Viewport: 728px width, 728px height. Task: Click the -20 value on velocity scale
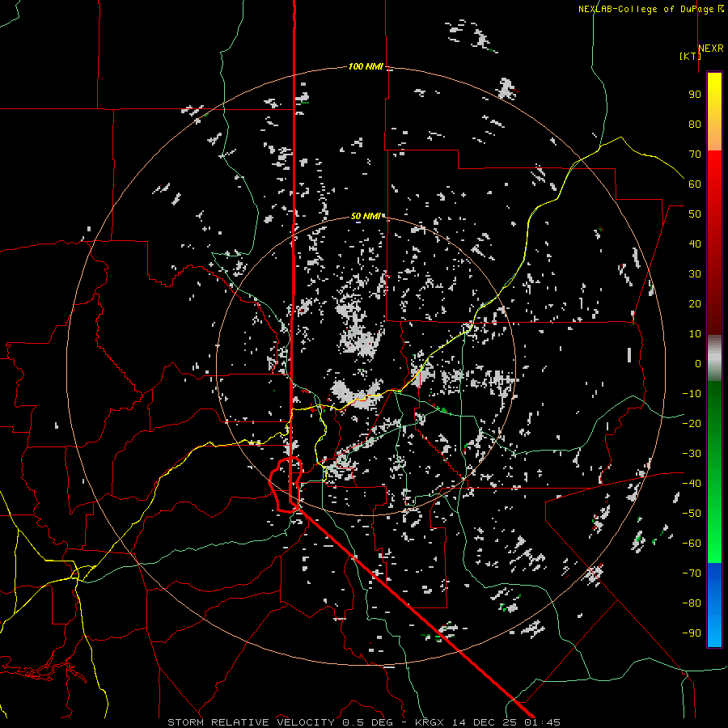pos(692,424)
